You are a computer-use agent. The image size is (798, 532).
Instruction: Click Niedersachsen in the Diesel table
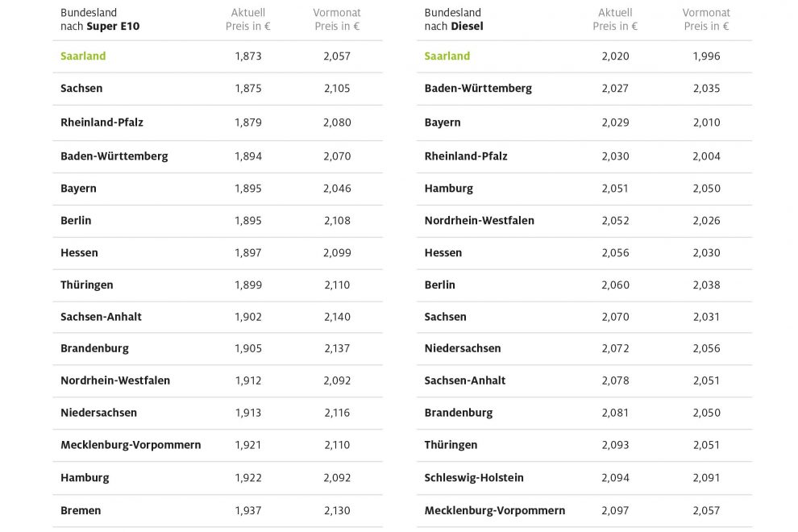point(463,348)
